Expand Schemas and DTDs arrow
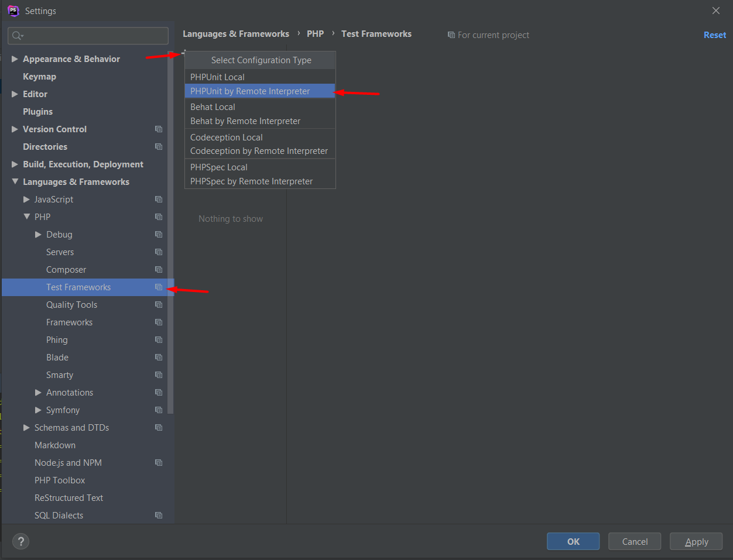Viewport: 733px width, 560px height. [x=26, y=427]
